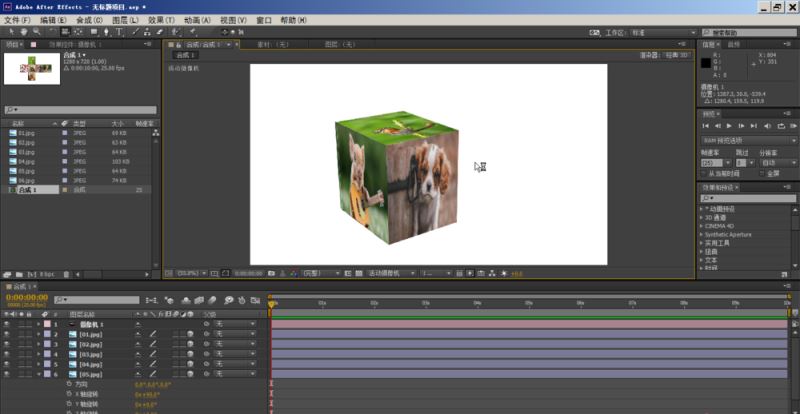The width and height of the screenshot is (800, 414).
Task: Toggle visibility eye of 01.jpg layer
Action: (7, 334)
